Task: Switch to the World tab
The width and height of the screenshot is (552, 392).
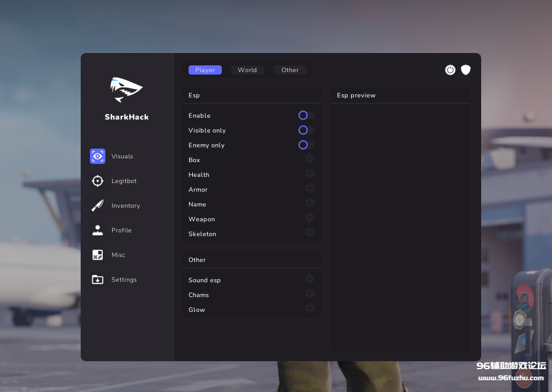Action: click(x=247, y=70)
